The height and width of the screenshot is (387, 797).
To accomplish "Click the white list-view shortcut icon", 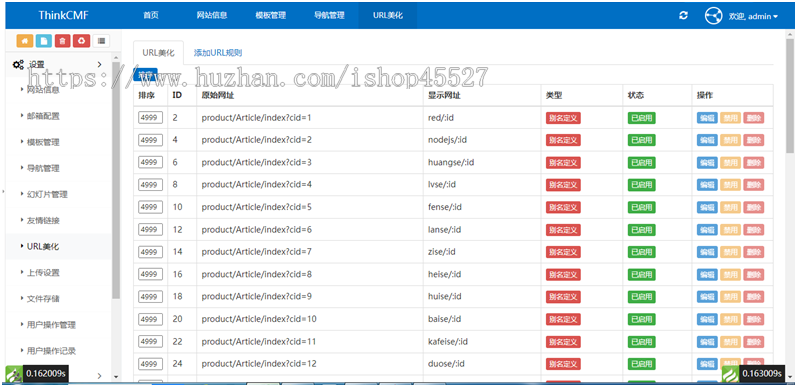I will [x=101, y=41].
